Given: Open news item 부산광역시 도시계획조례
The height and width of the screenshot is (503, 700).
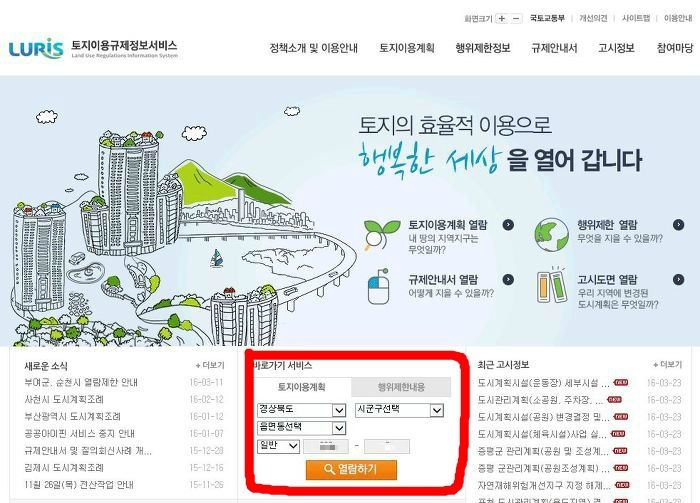Looking at the screenshot, I should (x=72, y=416).
